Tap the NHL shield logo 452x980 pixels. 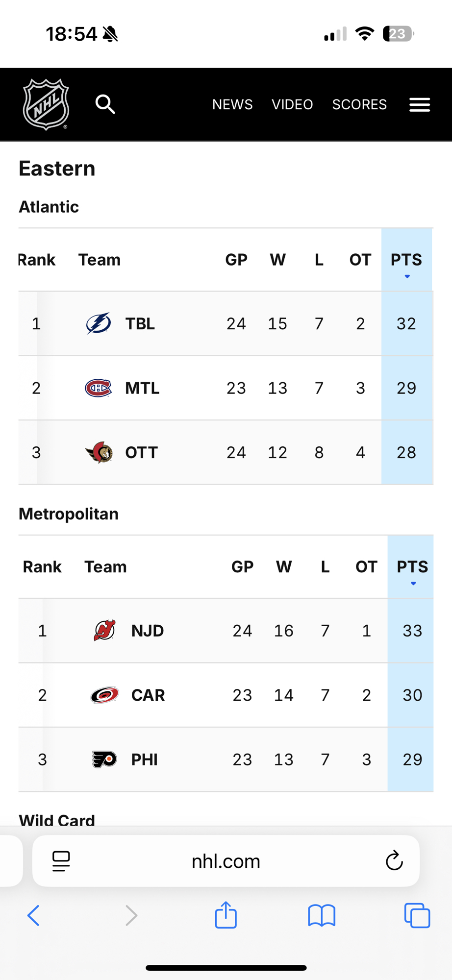[46, 104]
